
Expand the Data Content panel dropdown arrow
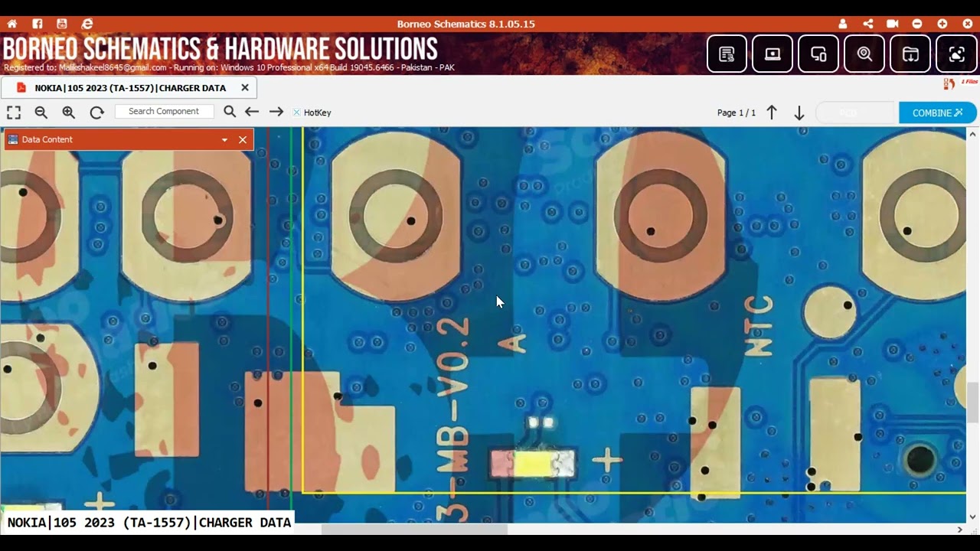tap(224, 140)
